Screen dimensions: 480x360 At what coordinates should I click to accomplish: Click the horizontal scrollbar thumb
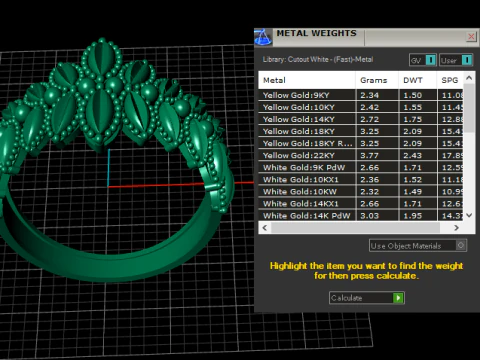355,228
